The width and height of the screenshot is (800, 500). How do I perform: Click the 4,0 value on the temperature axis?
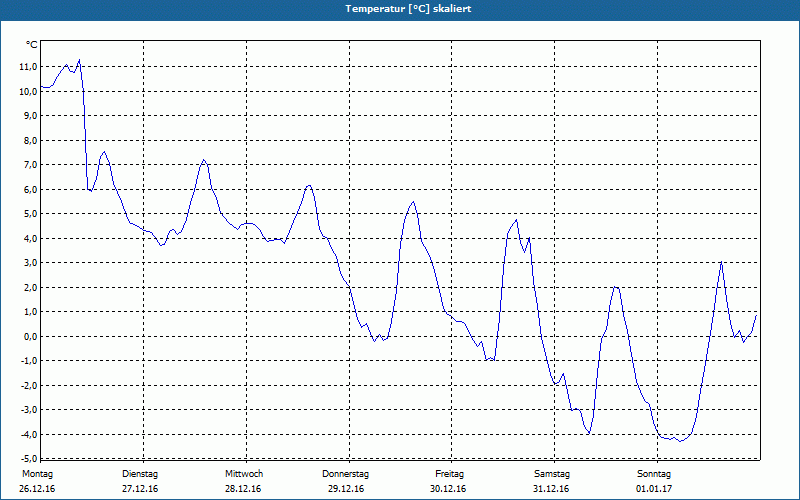point(30,238)
